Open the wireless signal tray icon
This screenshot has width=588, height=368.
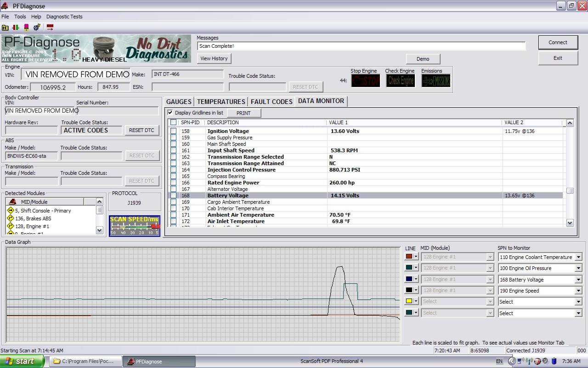(529, 361)
